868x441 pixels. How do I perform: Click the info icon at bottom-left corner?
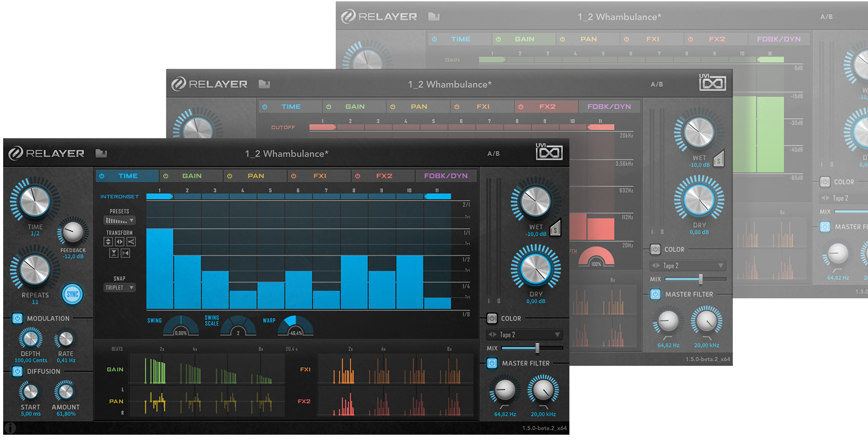[x=10, y=428]
